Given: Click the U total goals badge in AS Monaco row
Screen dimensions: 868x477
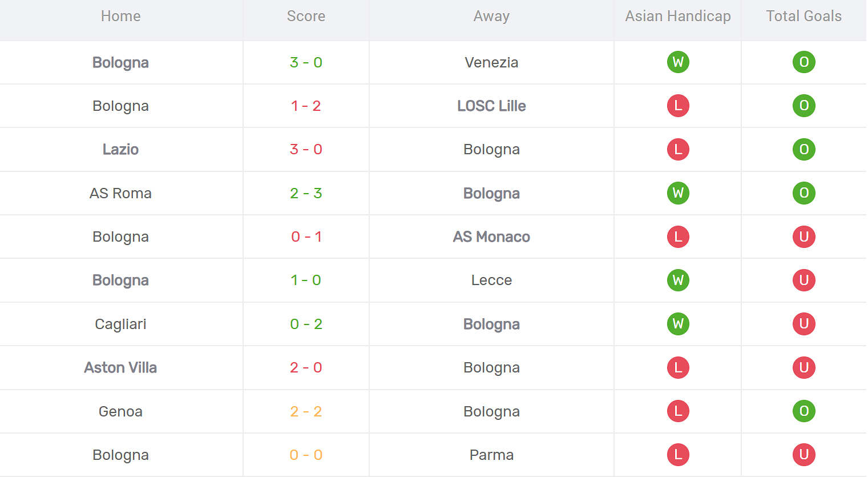Looking at the screenshot, I should 804,237.
